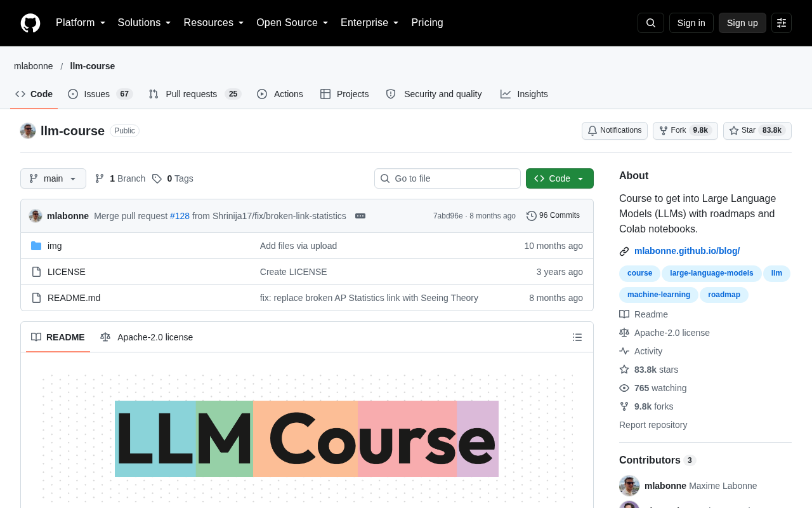812x508 pixels.
Task: Open the main branch selector
Action: [53, 178]
